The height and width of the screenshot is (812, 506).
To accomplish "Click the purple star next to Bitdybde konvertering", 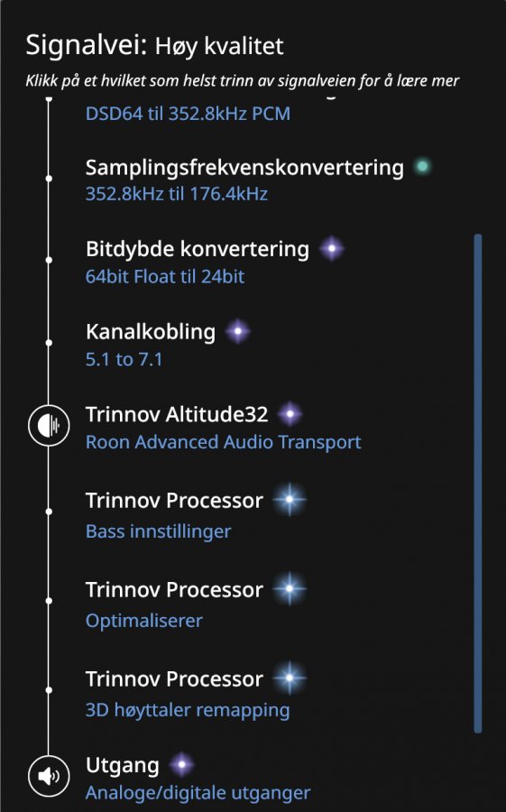I will pos(331,249).
